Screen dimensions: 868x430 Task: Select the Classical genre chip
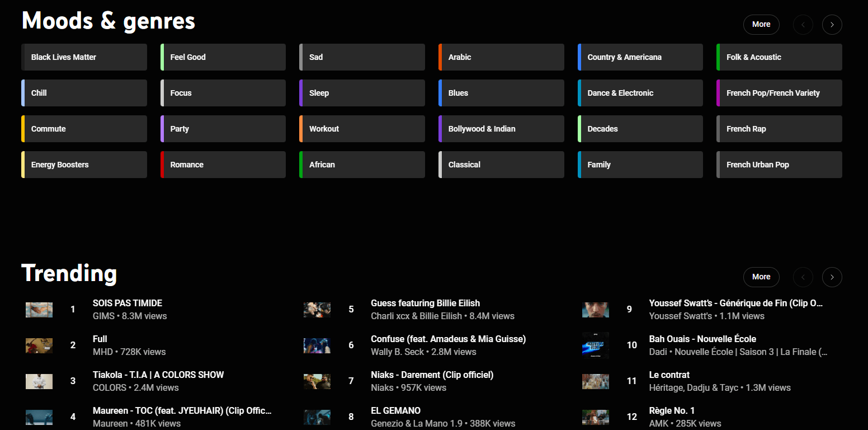point(501,165)
